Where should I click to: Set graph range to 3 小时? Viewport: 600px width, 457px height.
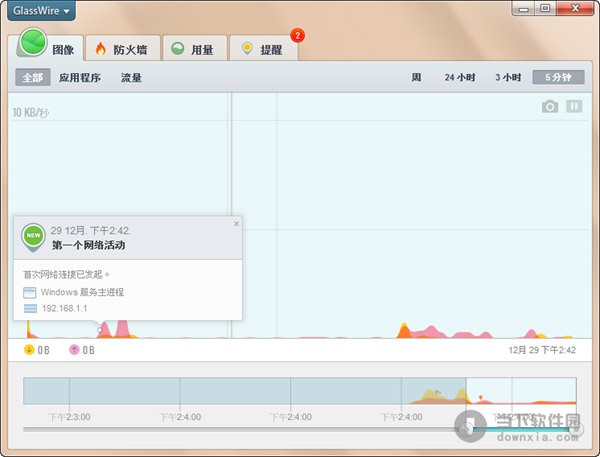[508, 77]
